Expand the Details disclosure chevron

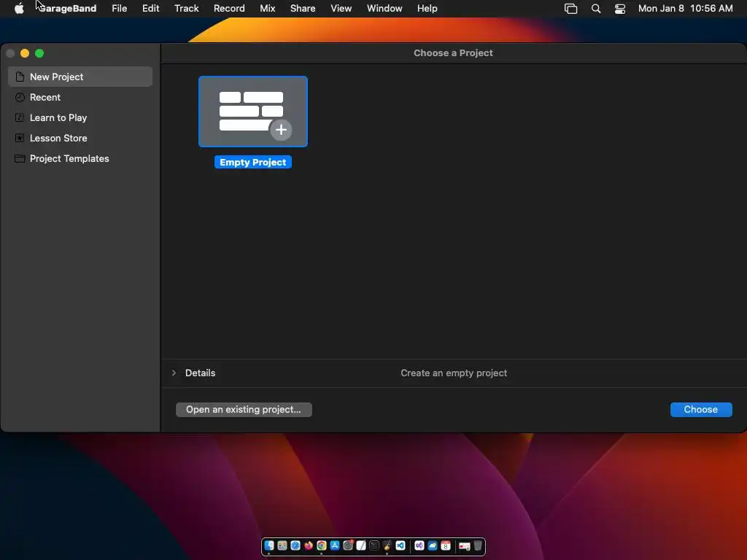[x=174, y=373]
